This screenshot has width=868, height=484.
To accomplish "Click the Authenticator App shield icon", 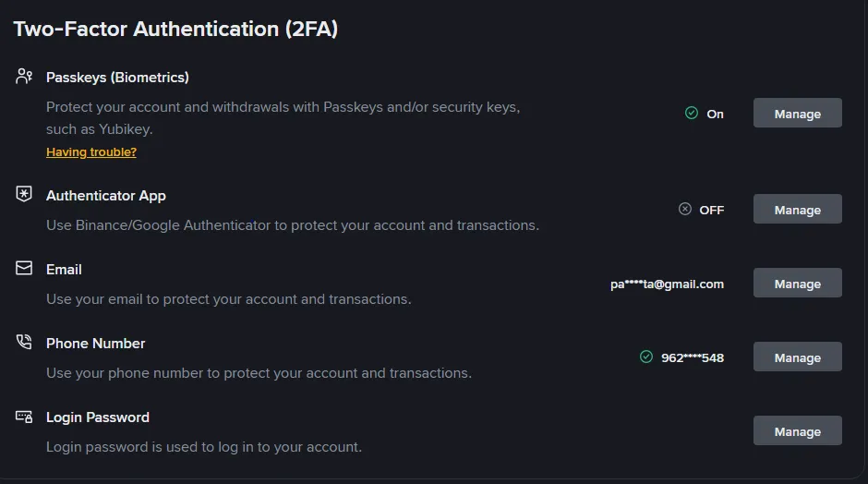I will [24, 194].
